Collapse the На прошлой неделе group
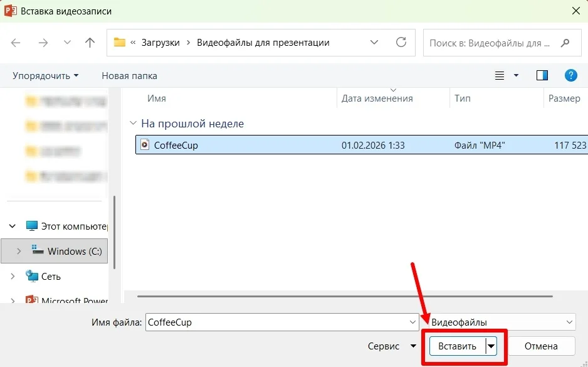This screenshot has width=588, height=367. [x=133, y=123]
